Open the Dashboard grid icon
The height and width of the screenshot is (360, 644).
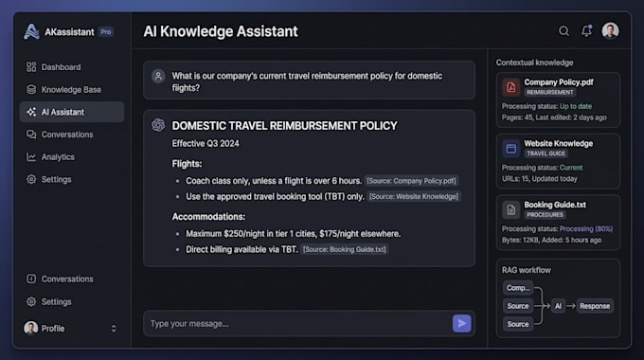pyautogui.click(x=31, y=67)
